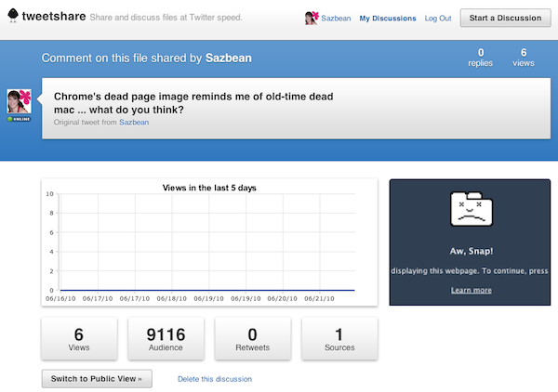The width and height of the screenshot is (558, 392).
Task: Click Log Out link
Action: pyautogui.click(x=438, y=19)
